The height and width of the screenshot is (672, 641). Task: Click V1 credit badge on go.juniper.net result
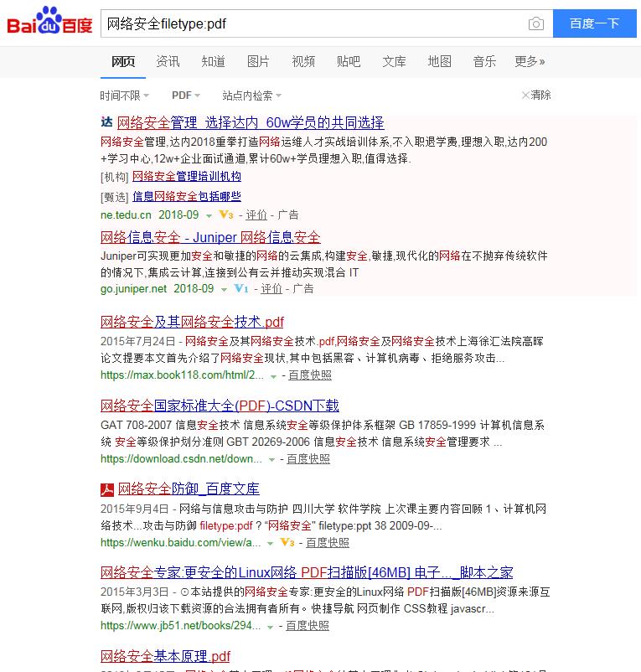[241, 288]
